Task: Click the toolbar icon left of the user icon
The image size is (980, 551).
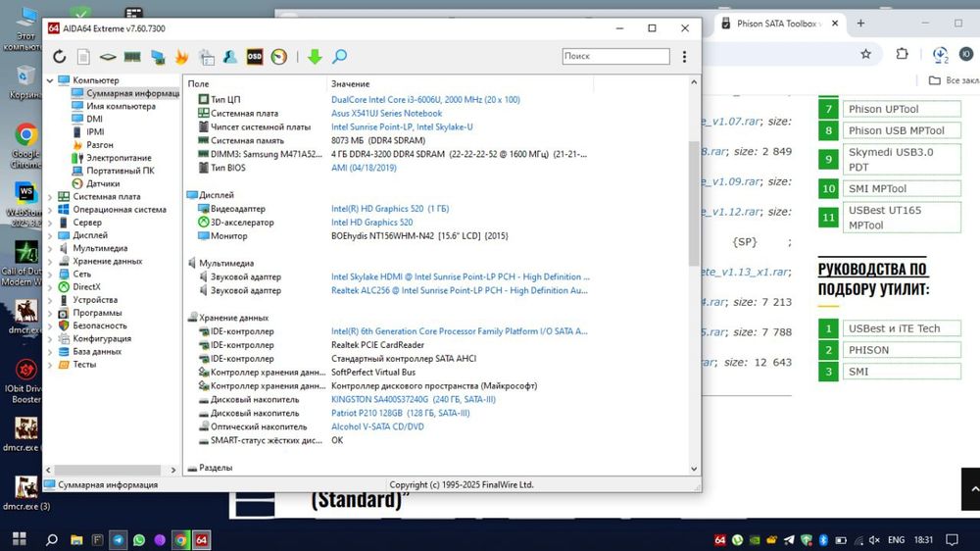Action: (x=206, y=57)
